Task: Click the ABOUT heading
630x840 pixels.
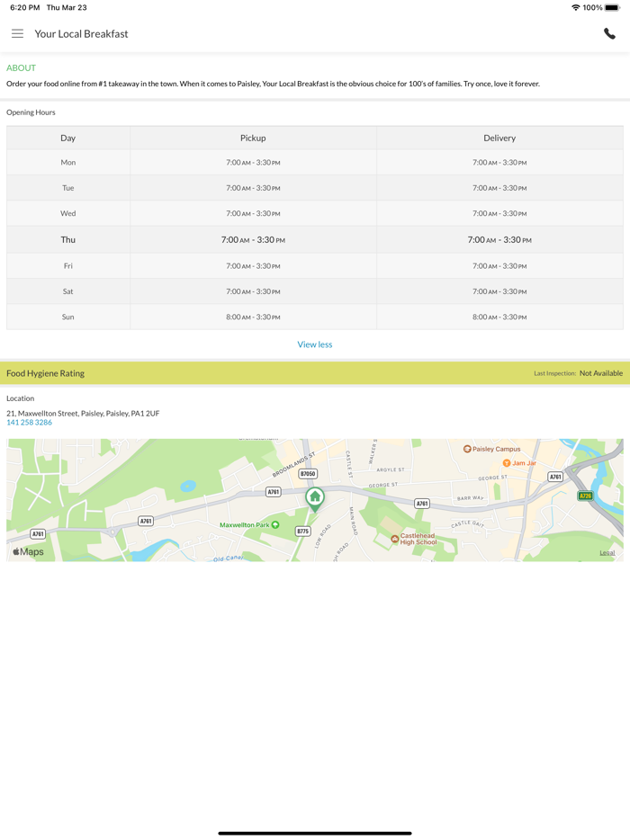Action: click(21, 68)
